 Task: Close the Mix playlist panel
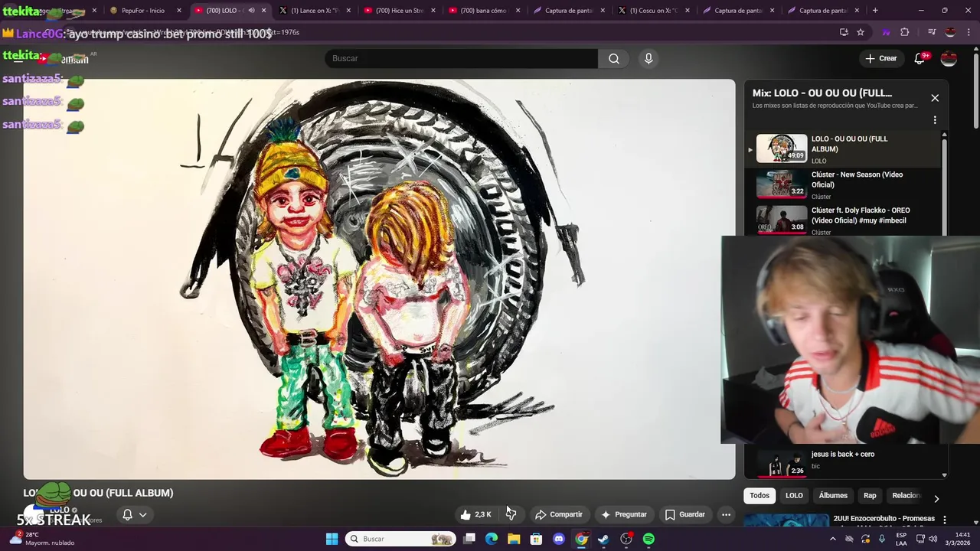[935, 98]
